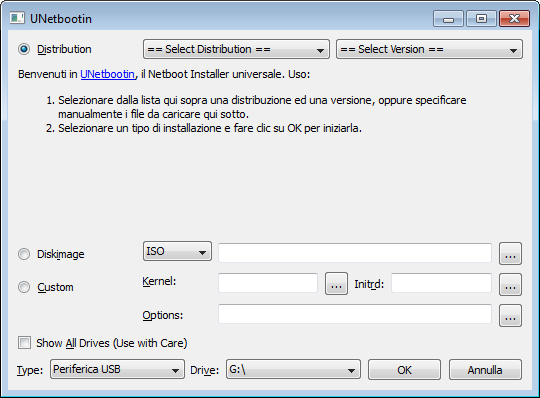Close the UNetbootin window
The height and width of the screenshot is (398, 540).
(x=515, y=19)
